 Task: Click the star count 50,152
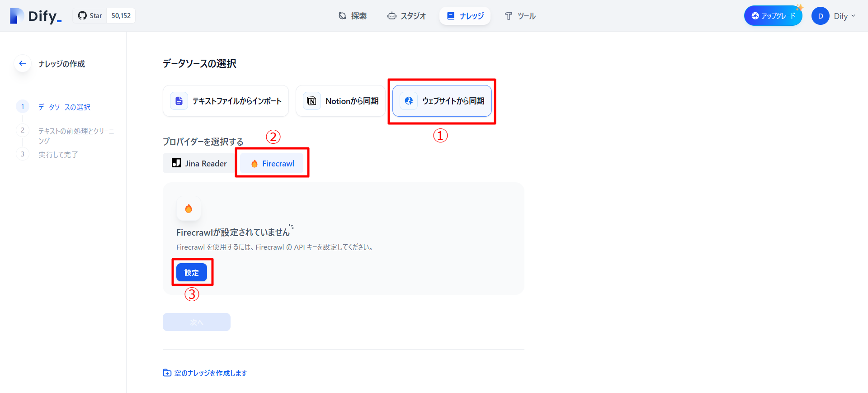pos(121,16)
